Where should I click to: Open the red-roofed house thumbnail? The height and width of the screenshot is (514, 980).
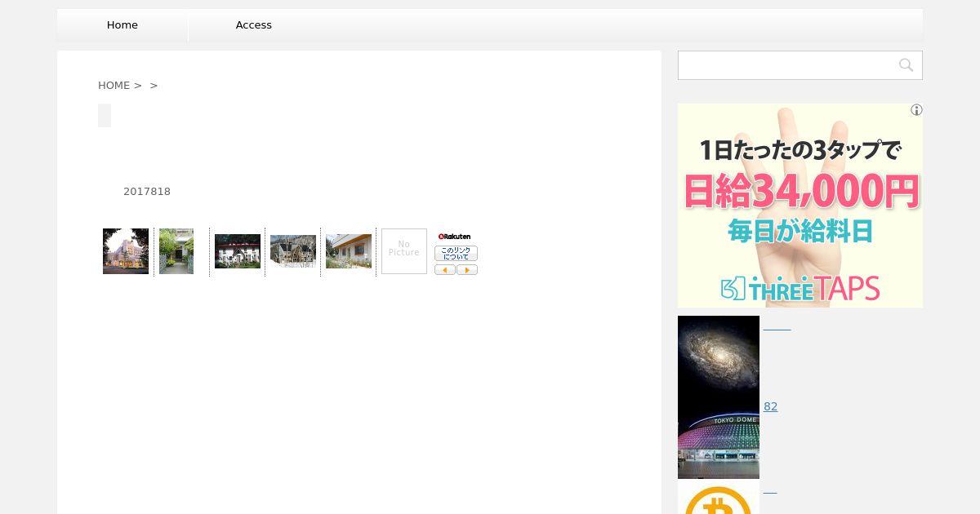(238, 251)
